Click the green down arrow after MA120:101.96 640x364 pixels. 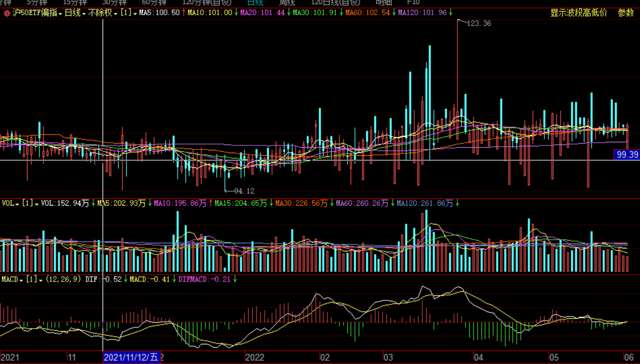(450, 13)
